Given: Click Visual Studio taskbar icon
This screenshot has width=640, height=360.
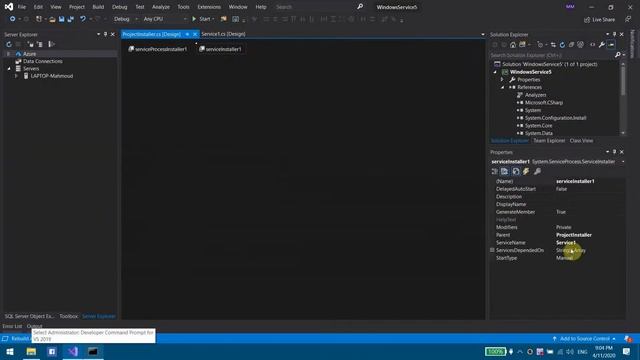Looking at the screenshot, I should 73,351.
